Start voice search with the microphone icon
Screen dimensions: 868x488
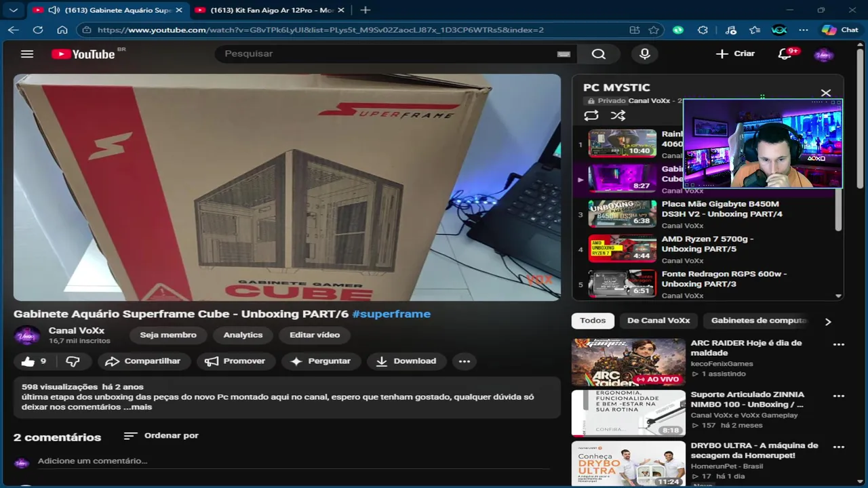pyautogui.click(x=645, y=54)
